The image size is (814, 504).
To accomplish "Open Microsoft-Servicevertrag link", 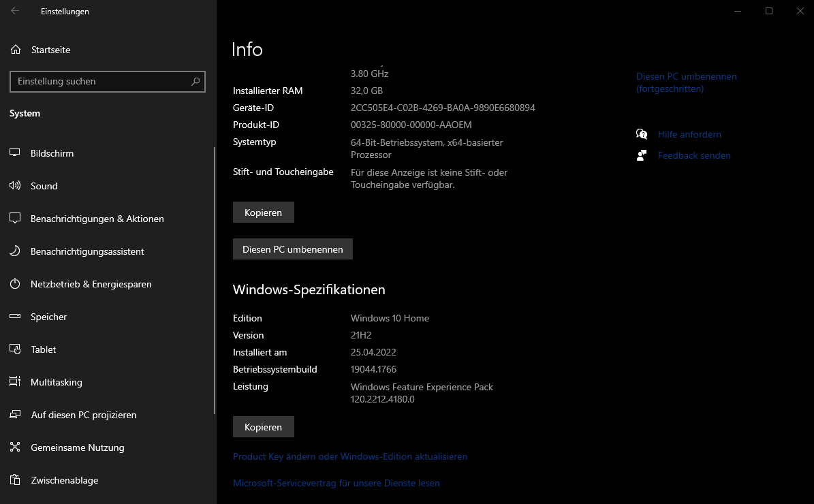I will pyautogui.click(x=336, y=483).
